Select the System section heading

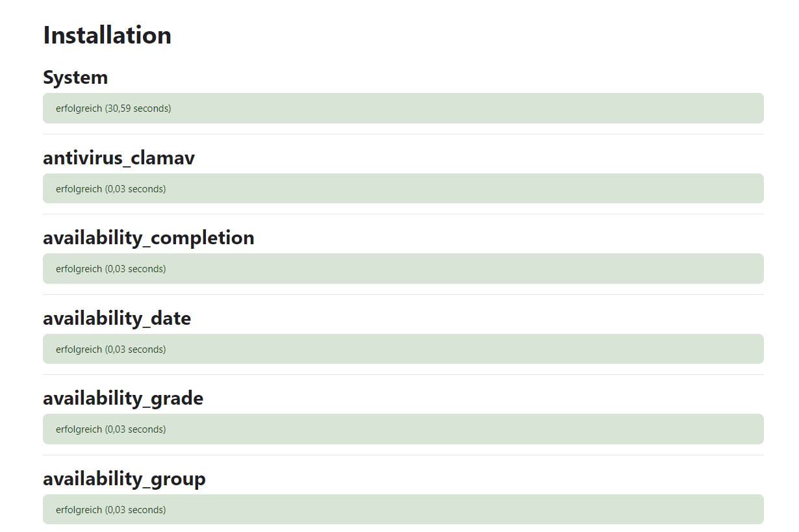pyautogui.click(x=75, y=77)
